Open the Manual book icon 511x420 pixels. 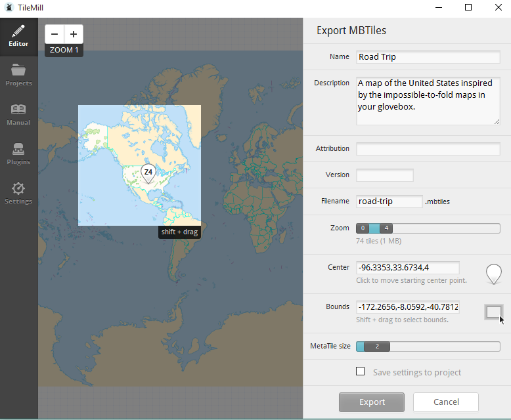click(18, 114)
